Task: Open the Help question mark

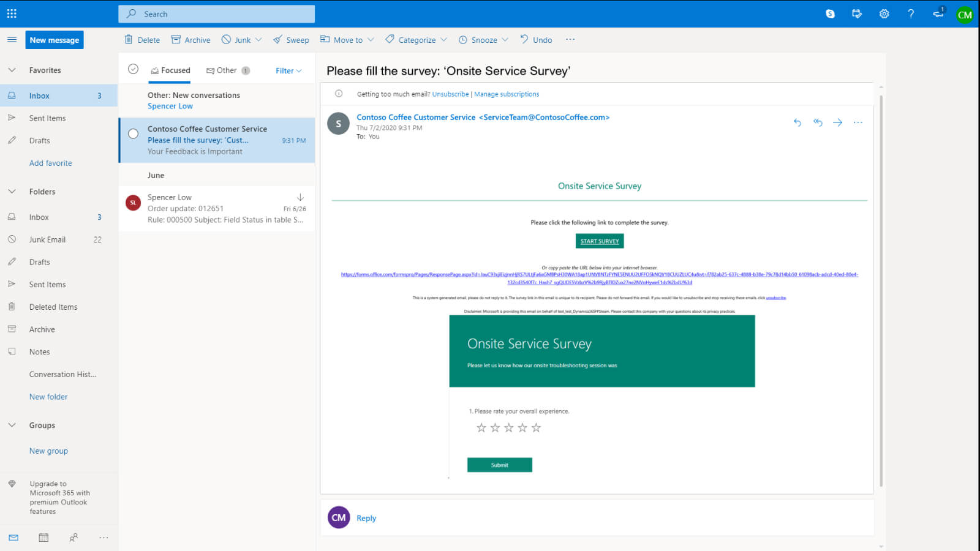Action: click(x=911, y=13)
